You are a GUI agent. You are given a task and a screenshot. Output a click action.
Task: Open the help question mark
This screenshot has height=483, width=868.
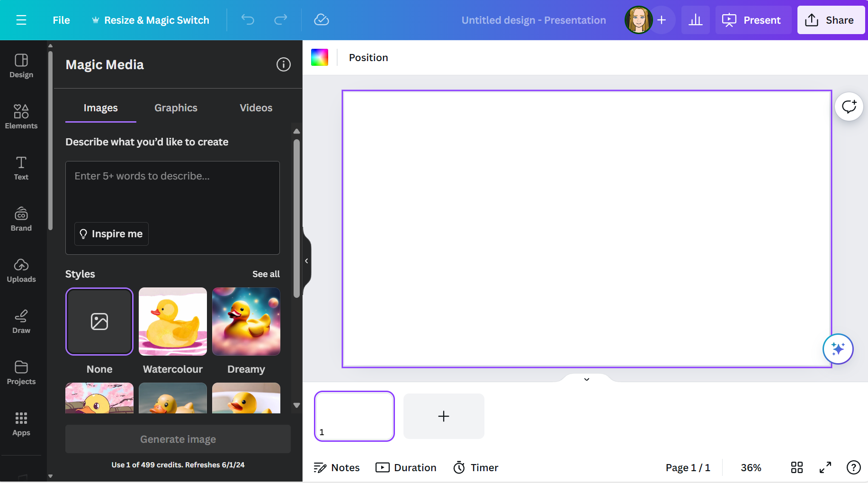coord(853,468)
